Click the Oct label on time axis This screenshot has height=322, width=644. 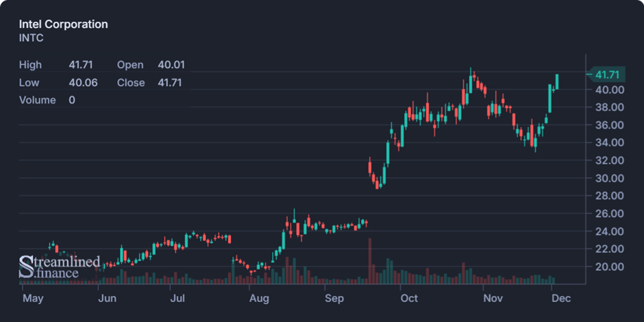pyautogui.click(x=409, y=299)
